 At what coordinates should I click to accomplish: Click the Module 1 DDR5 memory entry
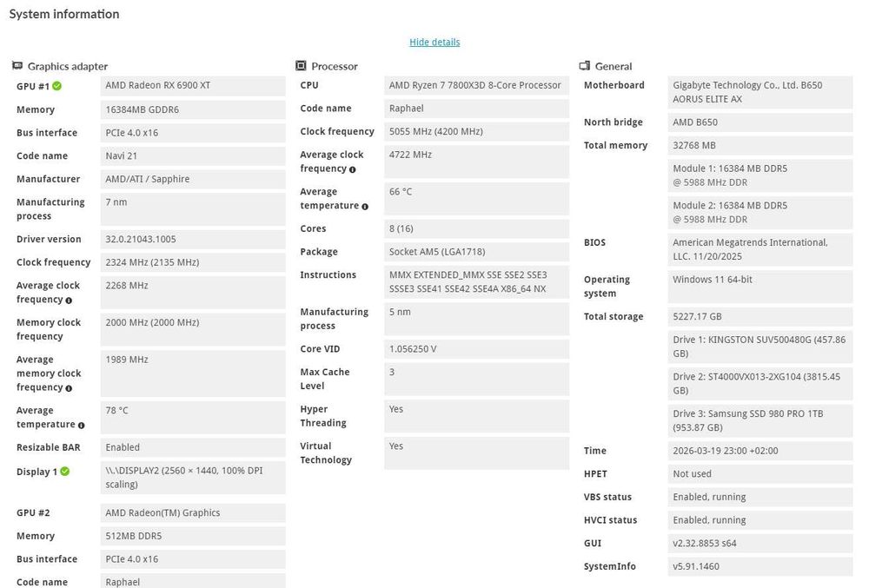point(760,175)
